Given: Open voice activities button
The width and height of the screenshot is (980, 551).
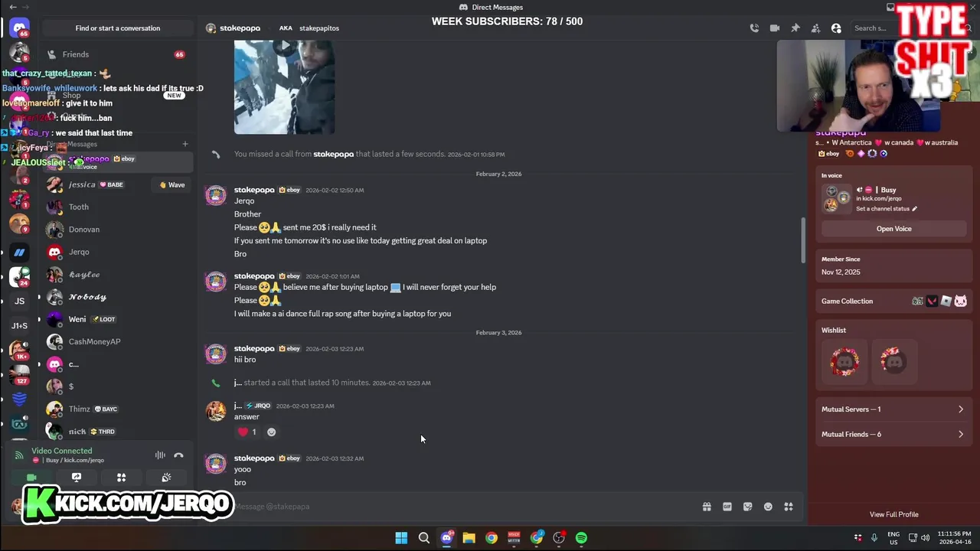Looking at the screenshot, I should tap(121, 478).
